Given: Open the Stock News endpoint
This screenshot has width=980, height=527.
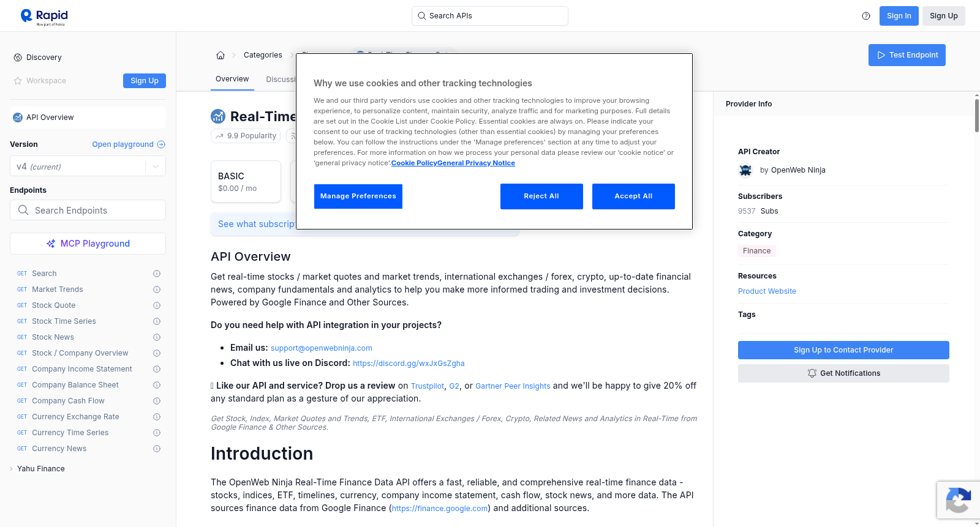Looking at the screenshot, I should click(53, 337).
